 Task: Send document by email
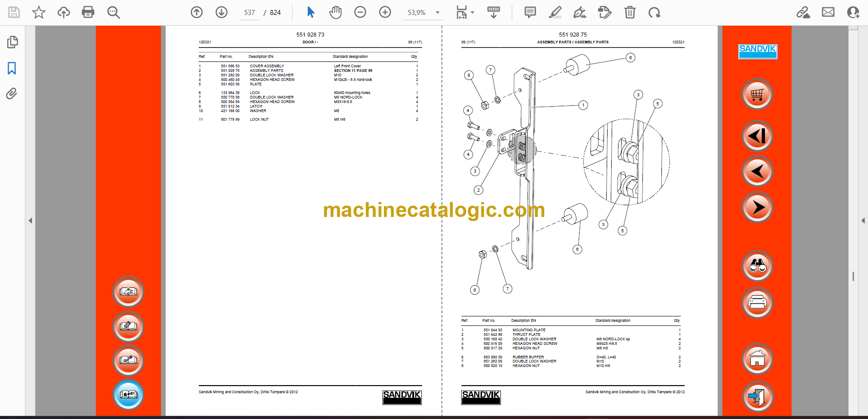828,12
